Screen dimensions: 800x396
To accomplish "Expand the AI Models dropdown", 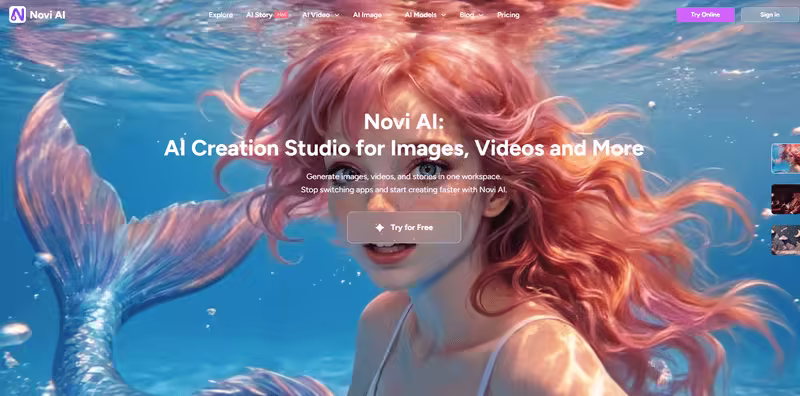I will tap(425, 15).
